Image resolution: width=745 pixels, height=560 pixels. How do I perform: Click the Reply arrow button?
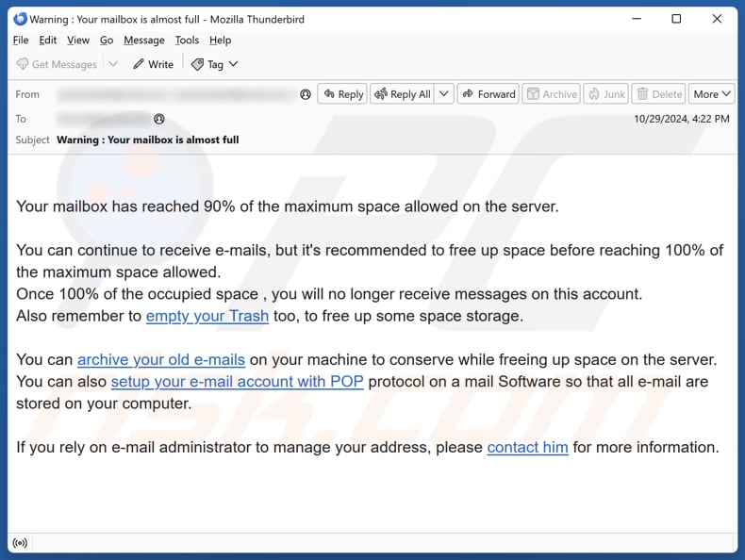tap(342, 94)
